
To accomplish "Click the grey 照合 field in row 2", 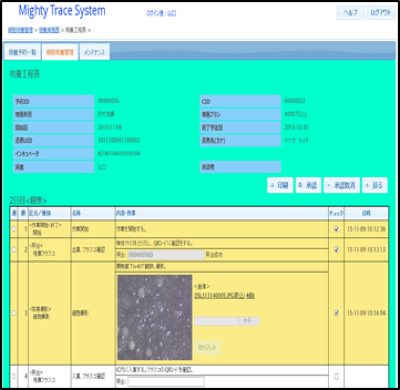I will (x=166, y=255).
